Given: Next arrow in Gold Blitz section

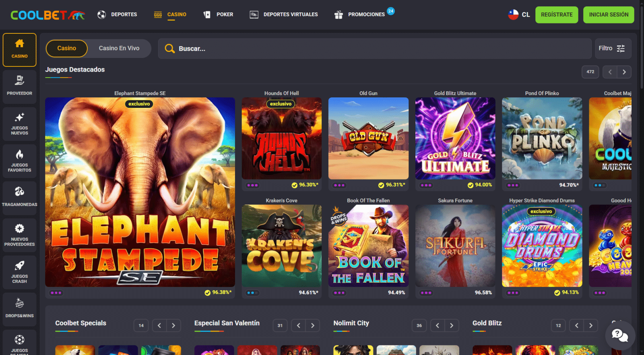Looking at the screenshot, I should pyautogui.click(x=591, y=326).
